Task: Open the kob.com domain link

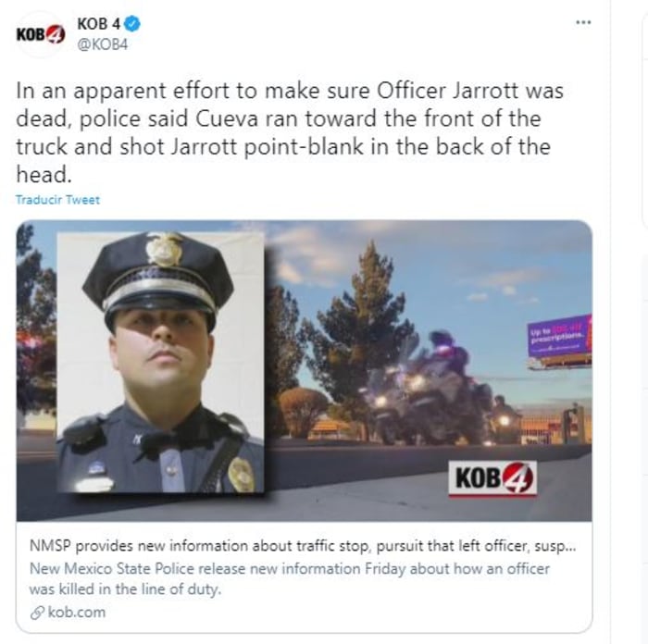Action: pos(77,612)
